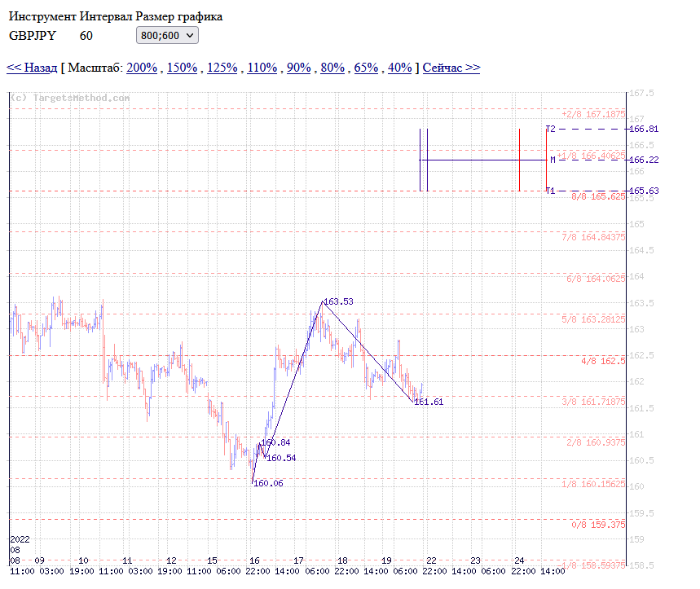Click the Инструмент header label
The width and height of the screenshot is (700, 589).
pos(42,16)
